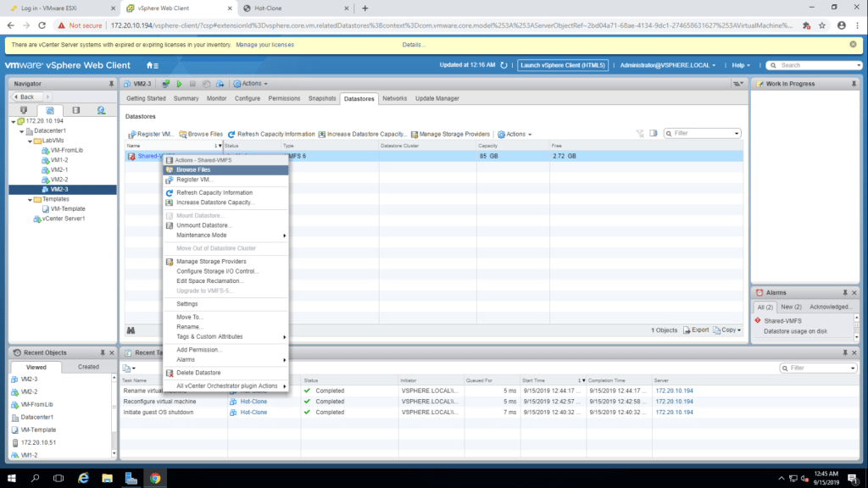Click Launch vSphere Client (HTML5) button
868x488 pixels.
click(563, 65)
